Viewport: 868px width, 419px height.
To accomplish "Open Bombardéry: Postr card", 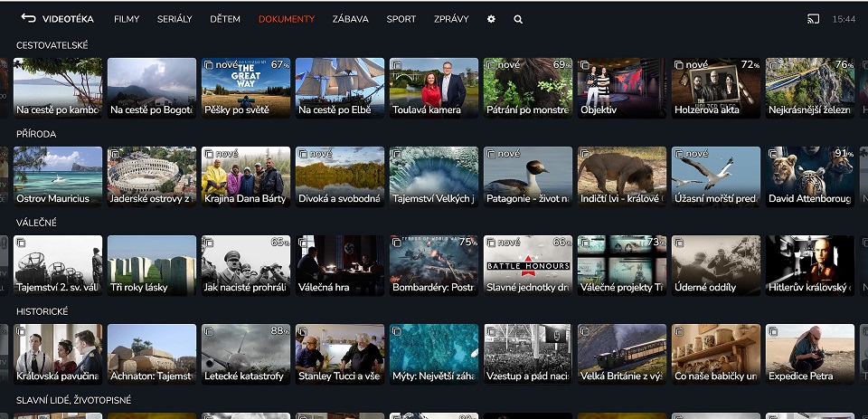I will (x=434, y=265).
